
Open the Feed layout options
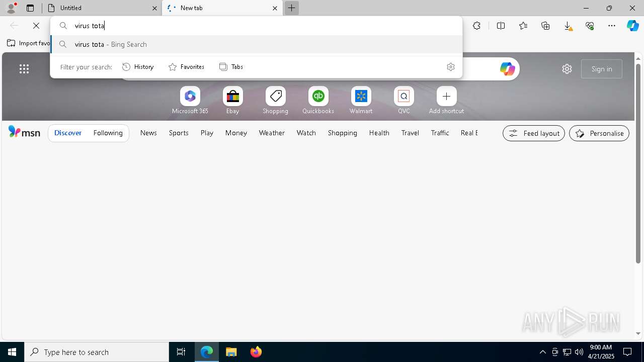click(534, 133)
